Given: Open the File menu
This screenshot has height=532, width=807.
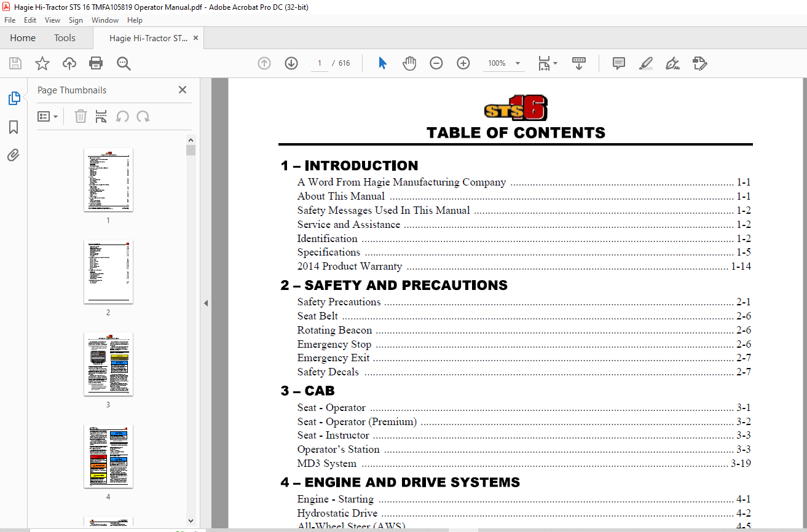Looking at the screenshot, I should pyautogui.click(x=10, y=20).
